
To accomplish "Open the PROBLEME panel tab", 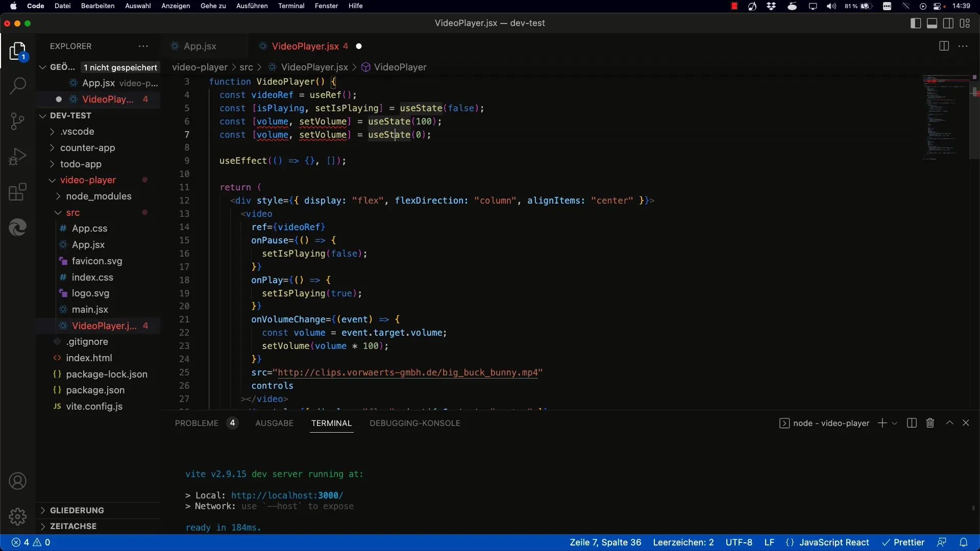I will tap(197, 423).
